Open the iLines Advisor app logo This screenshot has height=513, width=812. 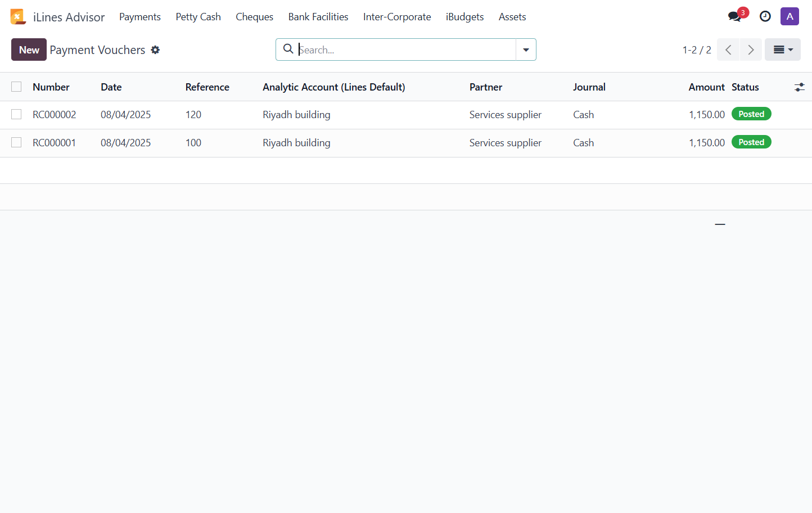tap(18, 17)
